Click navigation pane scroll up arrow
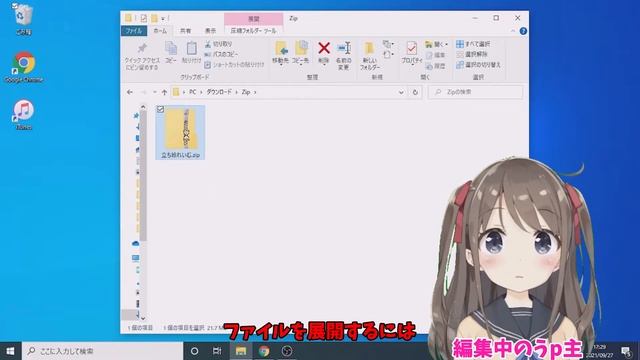The width and height of the screenshot is (640, 360). pos(143,107)
